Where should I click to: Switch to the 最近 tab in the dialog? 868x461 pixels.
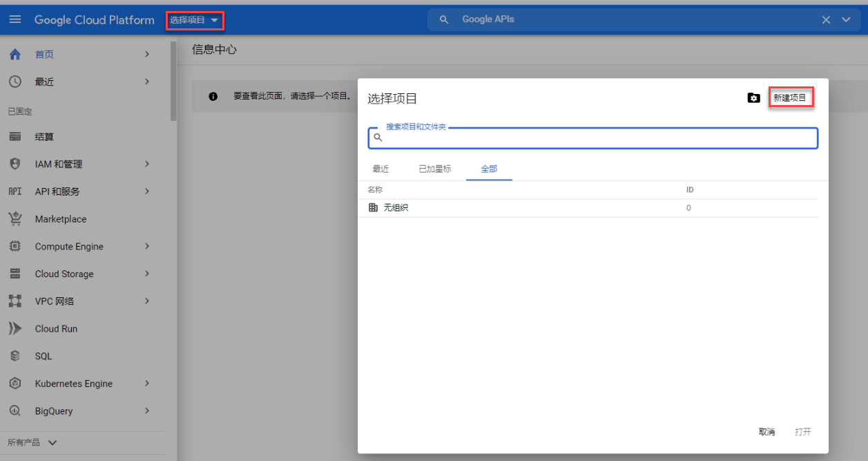380,169
